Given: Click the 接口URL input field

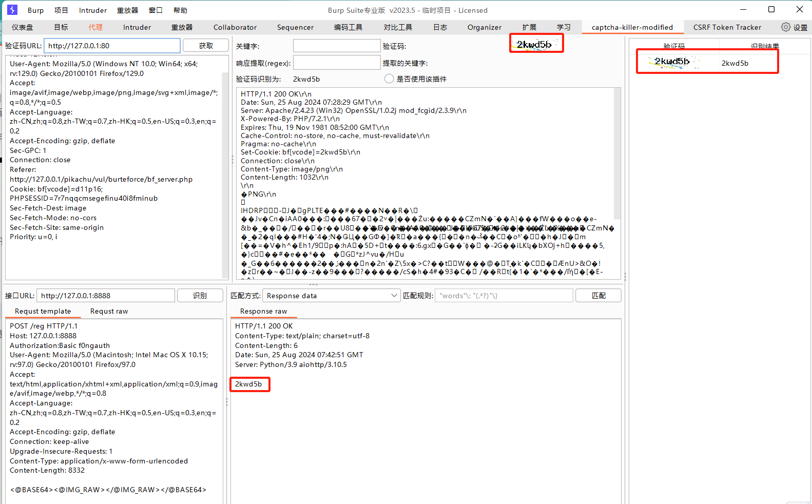Looking at the screenshot, I should point(106,296).
